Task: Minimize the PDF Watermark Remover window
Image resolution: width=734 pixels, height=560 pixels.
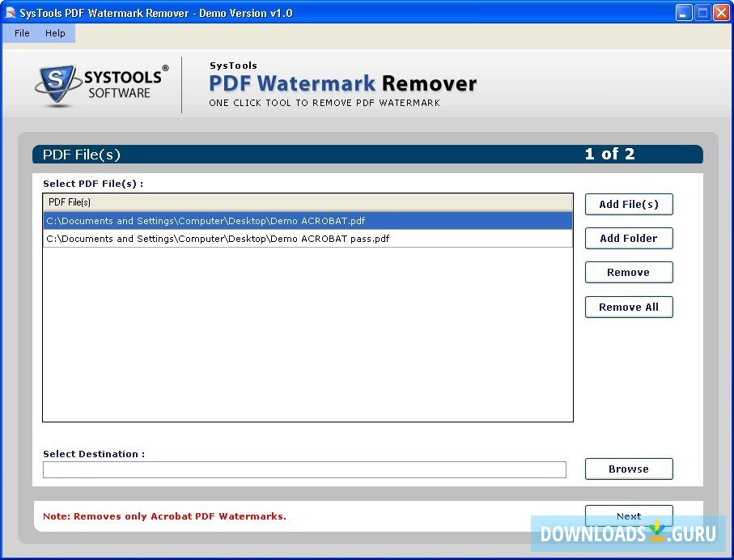Action: (684, 13)
